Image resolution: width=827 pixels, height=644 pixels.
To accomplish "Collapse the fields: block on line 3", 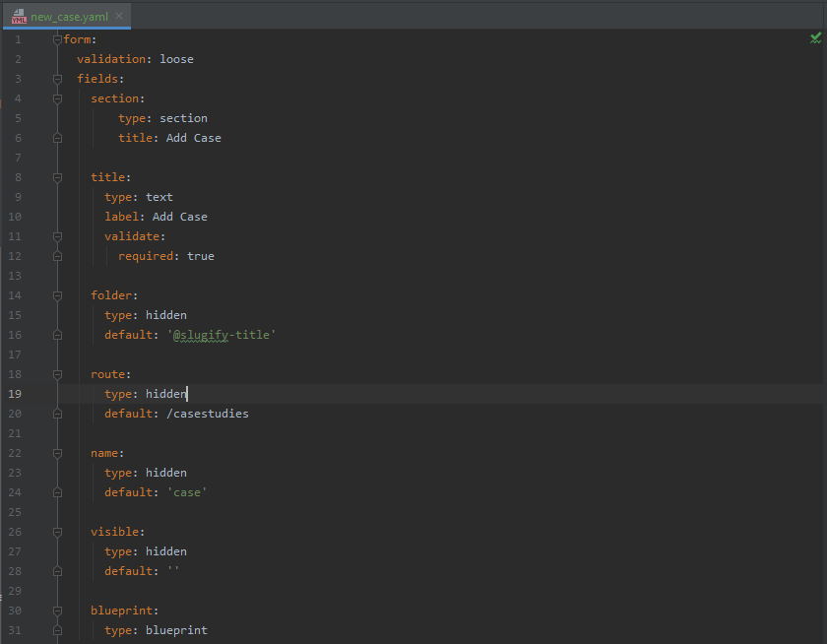I will click(x=57, y=79).
